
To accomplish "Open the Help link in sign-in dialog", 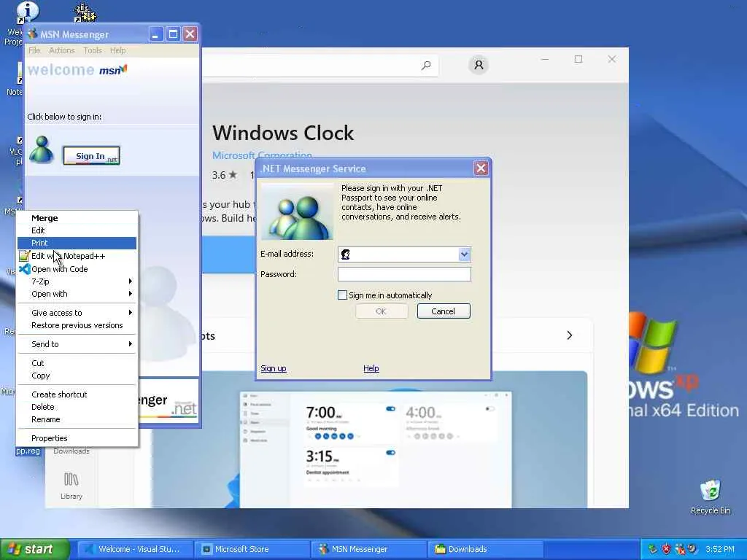I will tap(371, 368).
